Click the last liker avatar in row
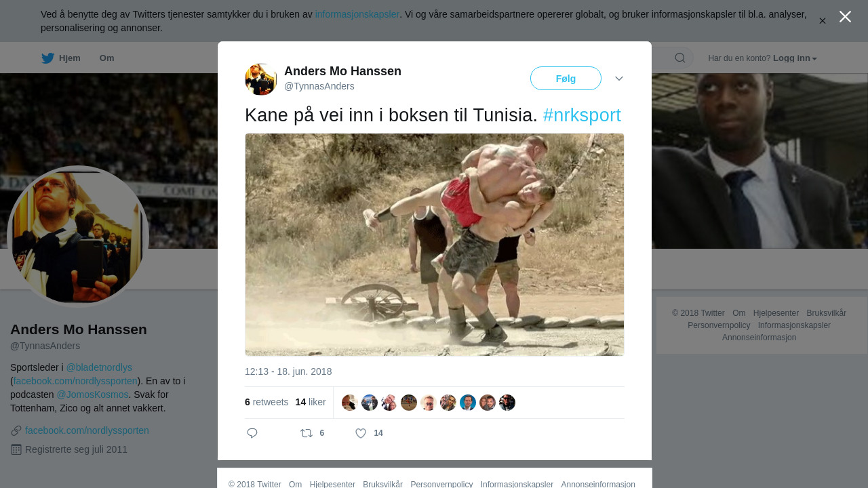Screen dimensions: 868x488 tap(507, 403)
